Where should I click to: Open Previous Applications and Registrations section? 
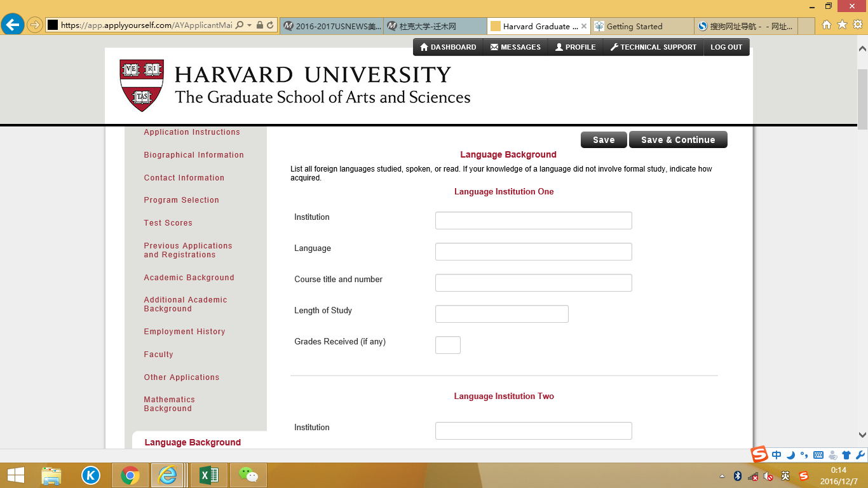[x=188, y=250]
